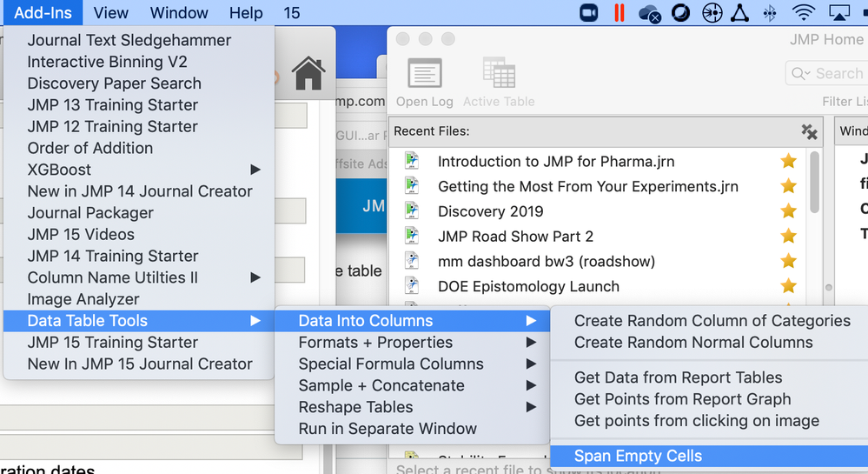Viewport: 868px width, 474px height.
Task: Open JMP Road Show Part 2
Action: (x=515, y=237)
